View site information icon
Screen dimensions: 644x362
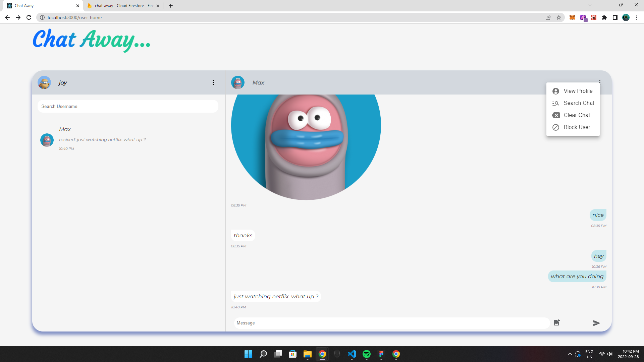[x=42, y=17]
